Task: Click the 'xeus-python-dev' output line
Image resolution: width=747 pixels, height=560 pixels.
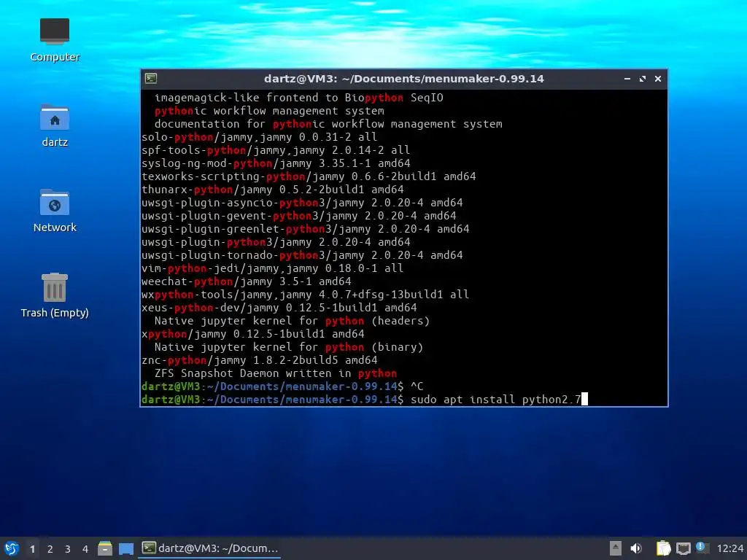Action: 279,308
